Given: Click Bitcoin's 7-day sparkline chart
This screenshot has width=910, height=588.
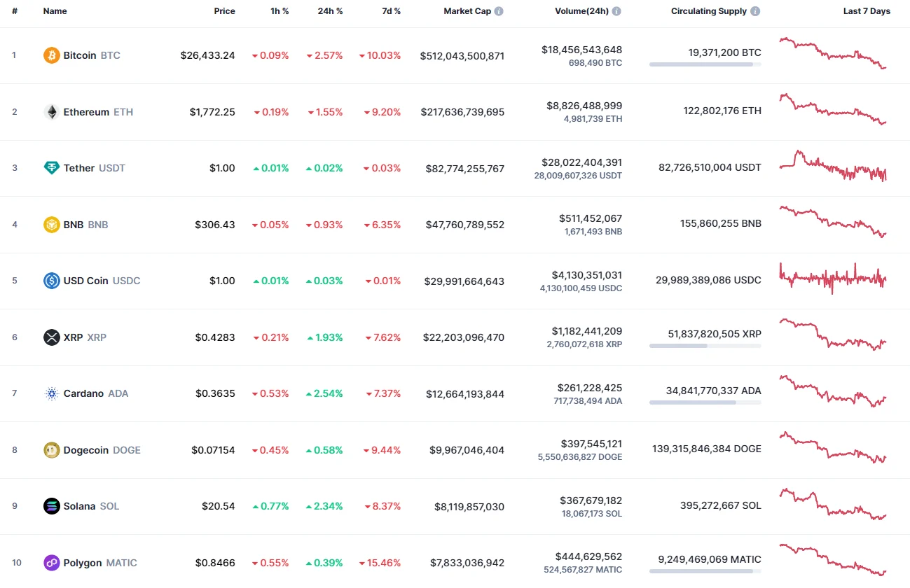Looking at the screenshot, I should [x=833, y=55].
